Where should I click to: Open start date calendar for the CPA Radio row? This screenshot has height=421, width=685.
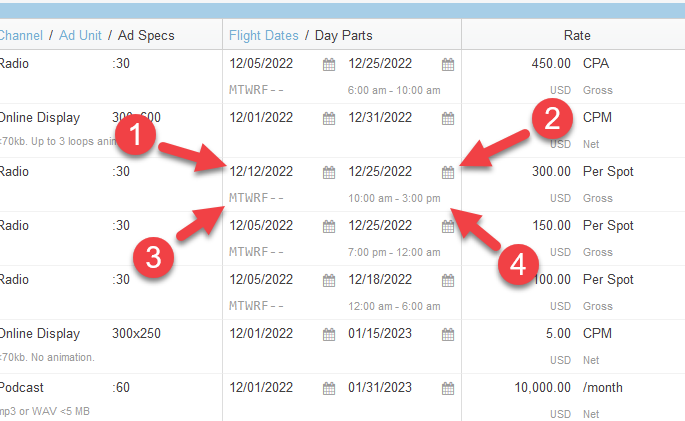click(x=329, y=64)
